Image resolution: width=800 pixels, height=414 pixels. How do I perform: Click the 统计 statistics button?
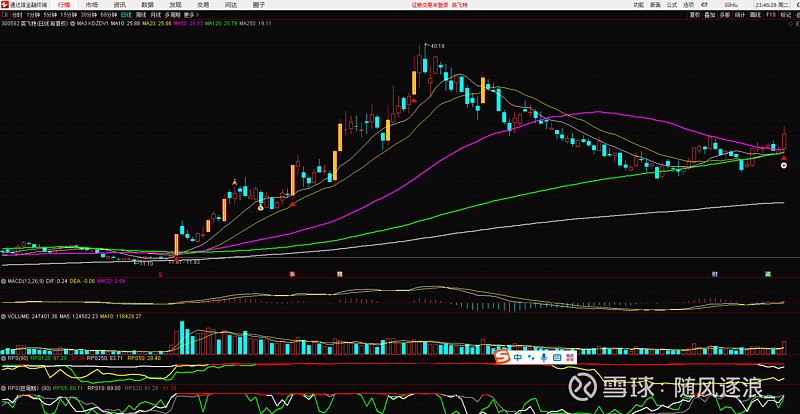pos(740,15)
